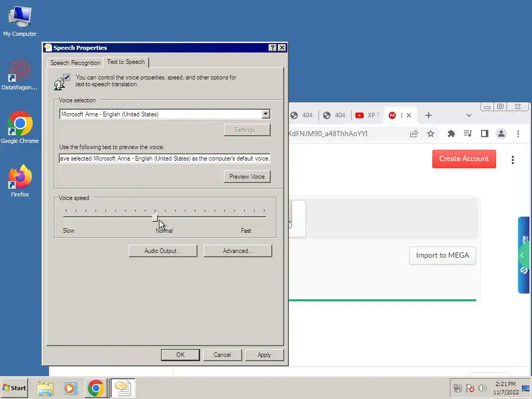
Task: Restore the Chrome window size
Action: [x=500, y=107]
